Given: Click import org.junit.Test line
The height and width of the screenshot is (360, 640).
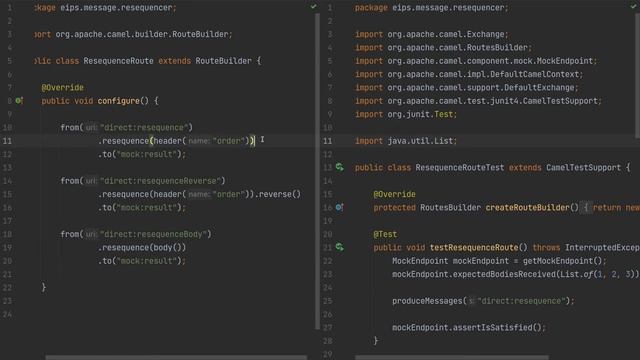Looking at the screenshot, I should [x=406, y=114].
